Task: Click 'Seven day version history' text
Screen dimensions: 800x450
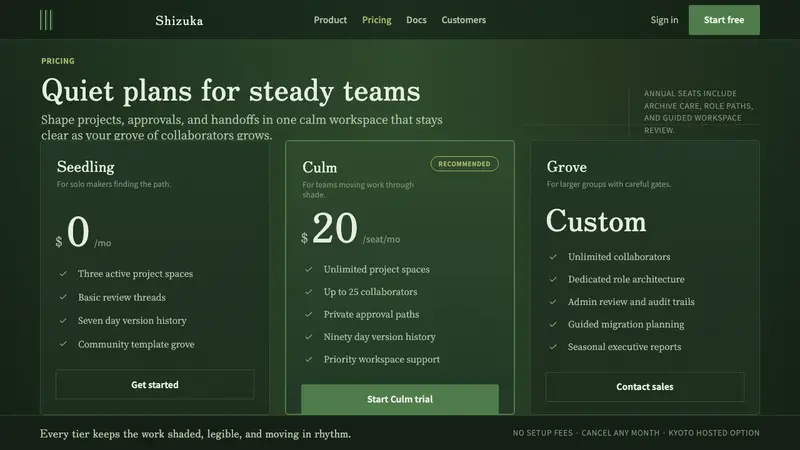Action: pyautogui.click(x=132, y=321)
